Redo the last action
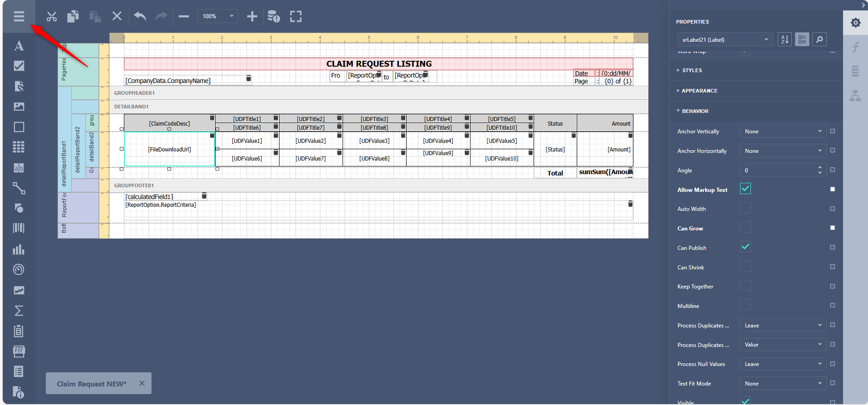Screen dimensions: 868x405 click(x=161, y=16)
